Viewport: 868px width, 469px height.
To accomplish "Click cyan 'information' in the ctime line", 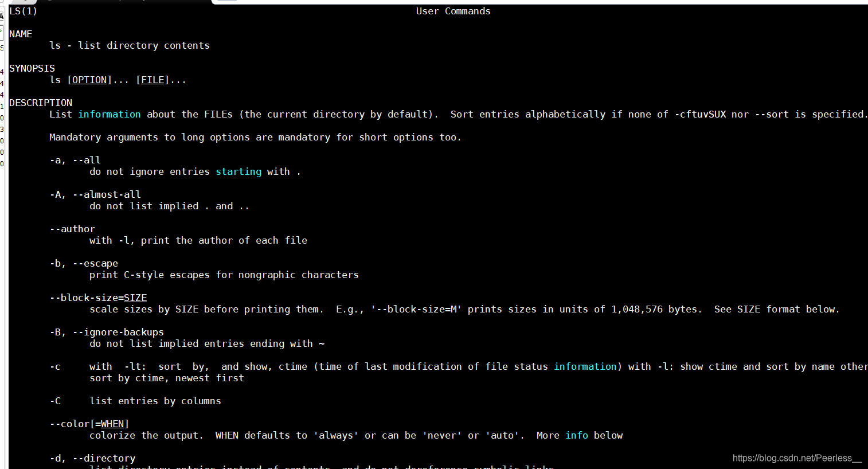I will click(x=585, y=366).
